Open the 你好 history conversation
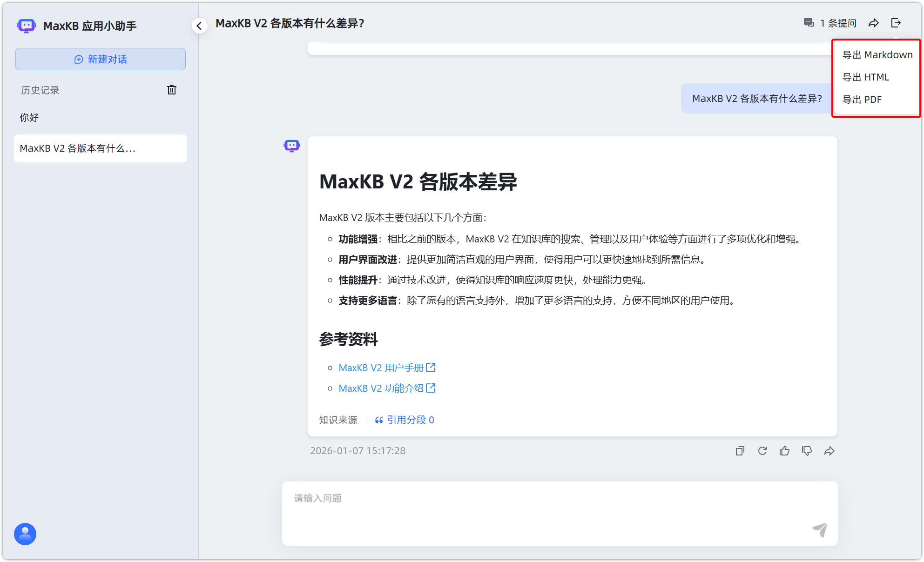 click(29, 118)
